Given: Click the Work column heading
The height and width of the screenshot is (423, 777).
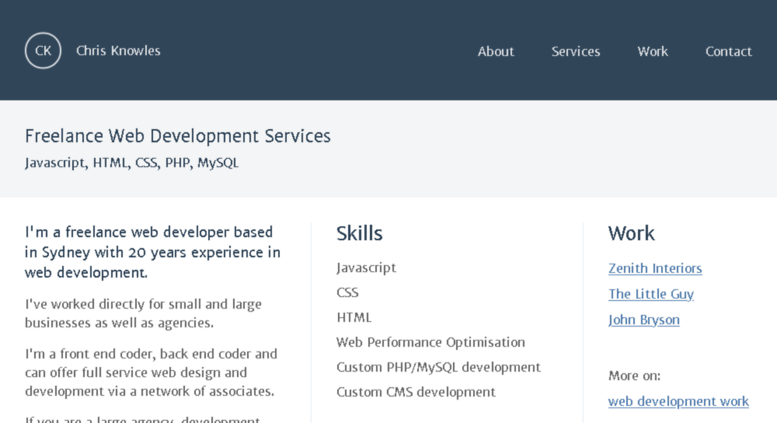Looking at the screenshot, I should pyautogui.click(x=631, y=233).
